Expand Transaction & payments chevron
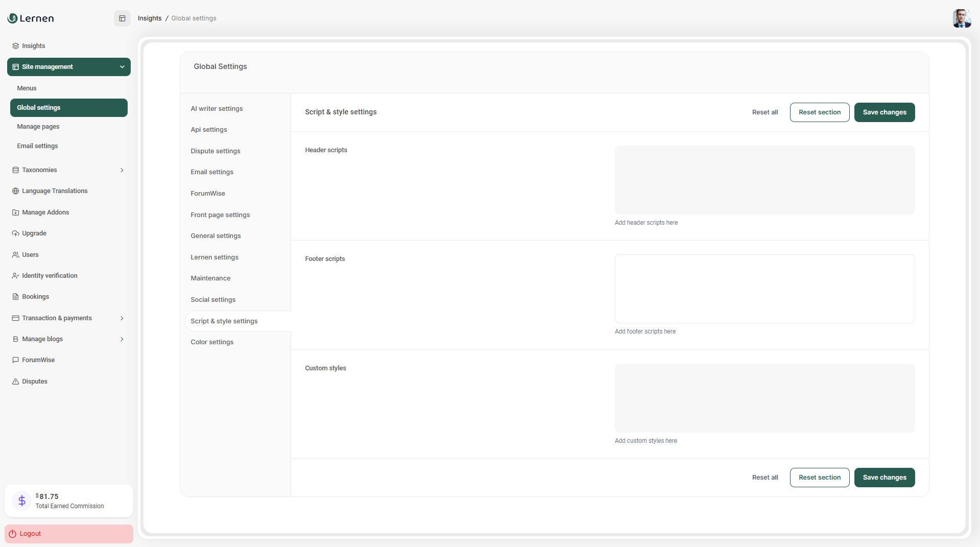The width and height of the screenshot is (980, 547). (122, 318)
